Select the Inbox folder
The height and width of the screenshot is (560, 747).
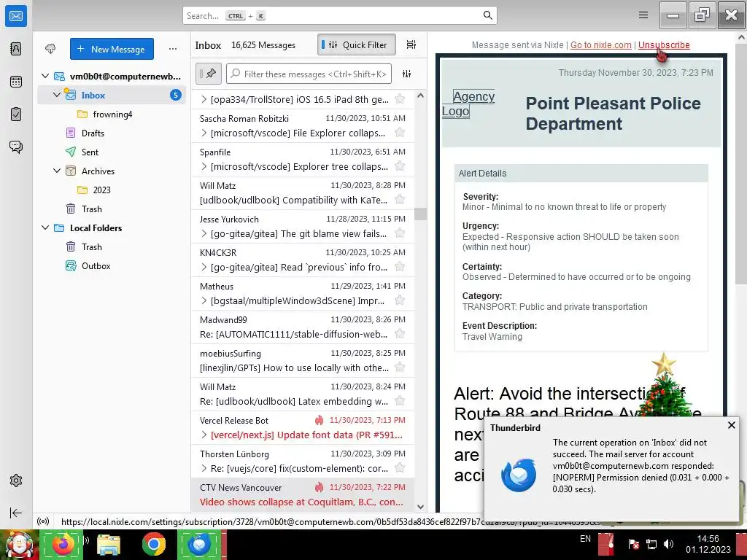click(112, 95)
